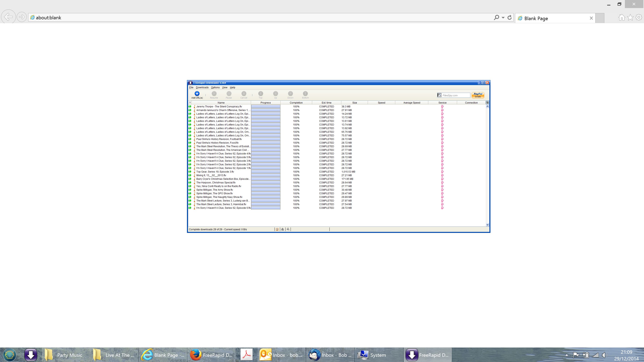
Task: Open Firefox FreeRapid window from taskbar
Action: click(x=212, y=355)
